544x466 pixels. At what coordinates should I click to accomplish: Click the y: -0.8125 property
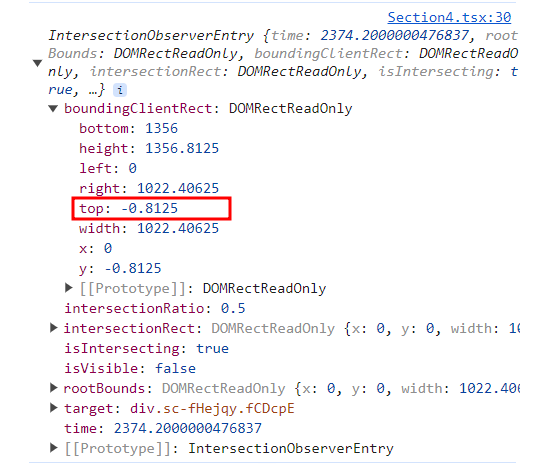coord(120,269)
